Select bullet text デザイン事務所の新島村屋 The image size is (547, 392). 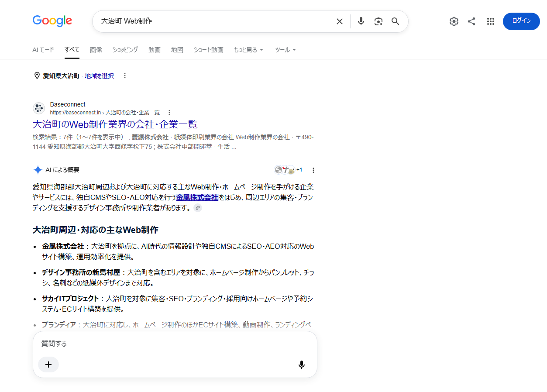pyautogui.click(x=81, y=272)
